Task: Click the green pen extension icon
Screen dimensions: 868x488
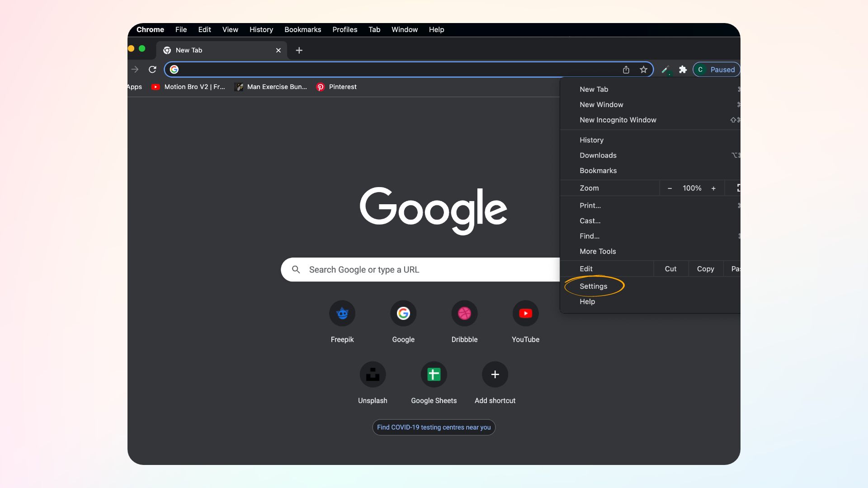Action: [x=665, y=70]
